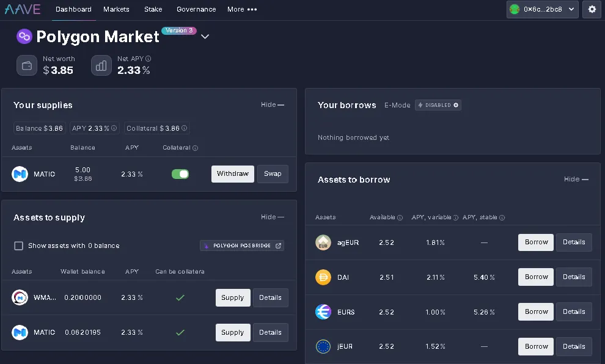Swap supplied MATIC
Image resolution: width=605 pixels, height=364 pixels.
pos(273,174)
